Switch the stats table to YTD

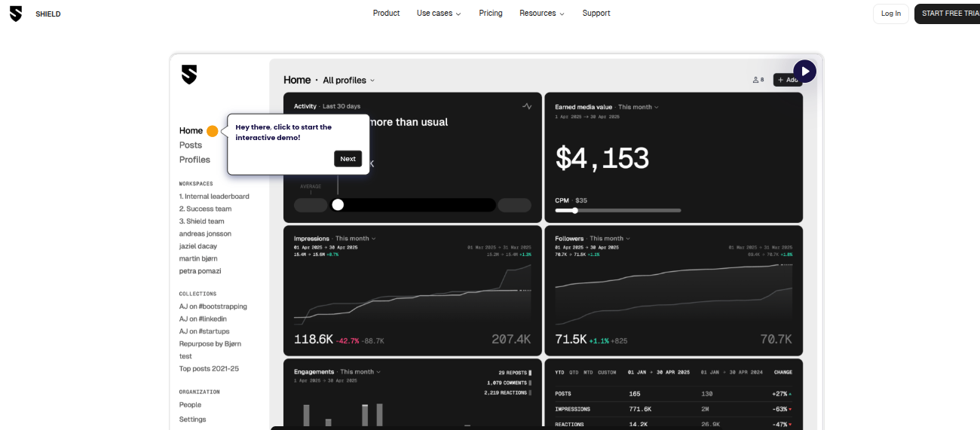coord(559,373)
